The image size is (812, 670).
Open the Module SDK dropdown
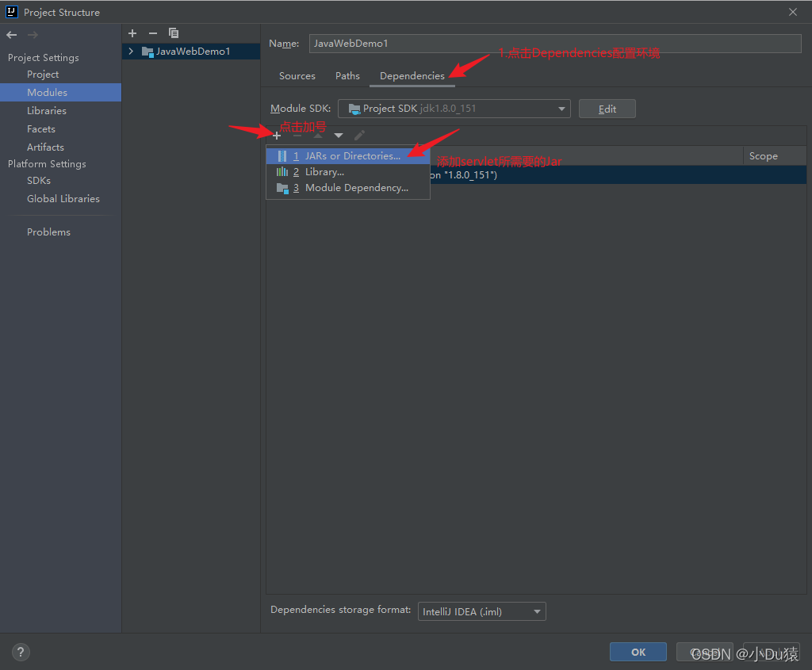(x=454, y=109)
